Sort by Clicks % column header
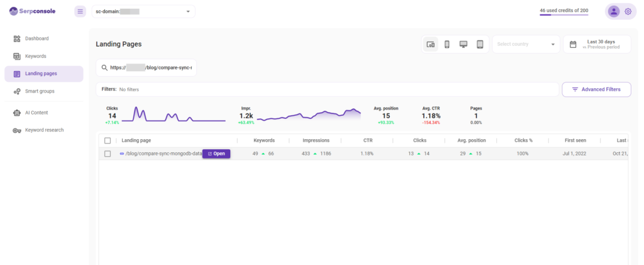This screenshot has height=265, width=644. [523, 140]
